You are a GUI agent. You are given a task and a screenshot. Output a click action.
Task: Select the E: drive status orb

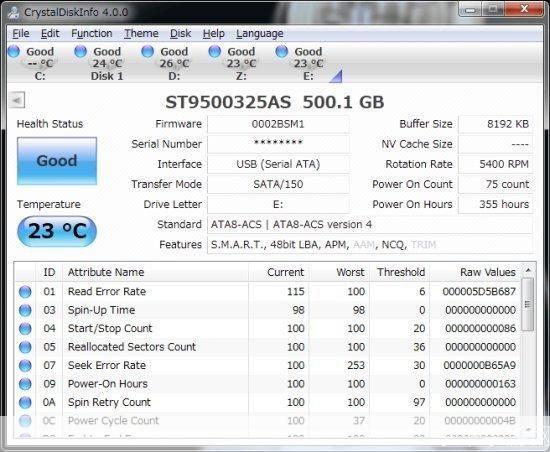281,52
